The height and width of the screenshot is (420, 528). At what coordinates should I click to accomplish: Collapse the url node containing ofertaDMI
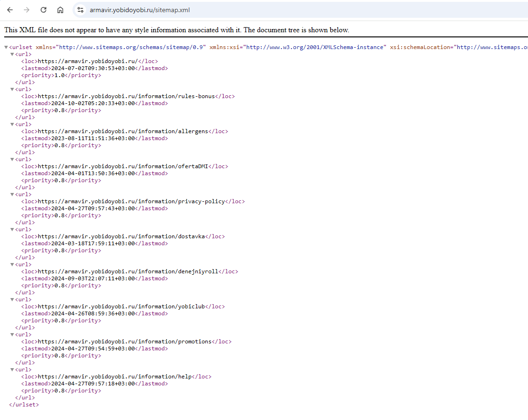(12, 159)
